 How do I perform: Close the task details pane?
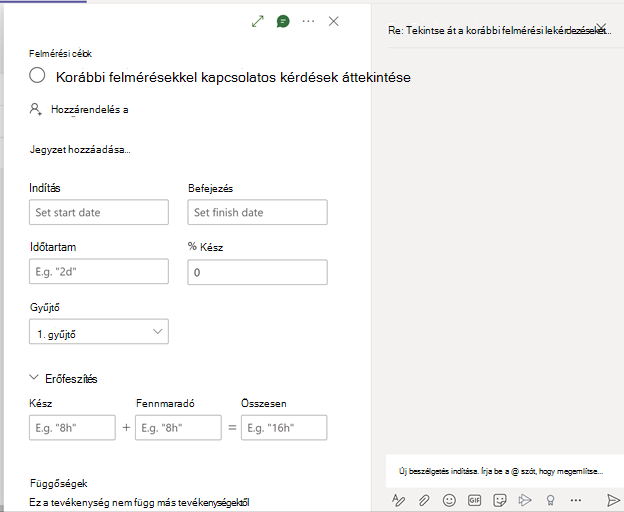[333, 21]
